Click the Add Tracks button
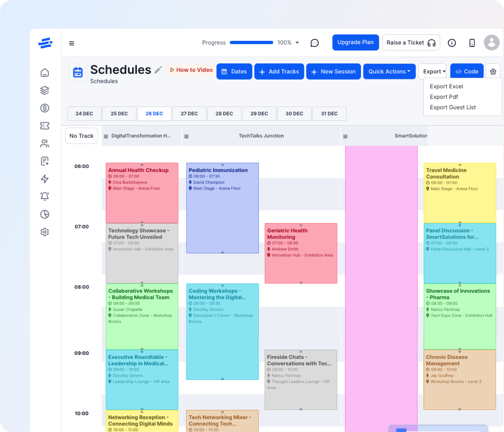The width and height of the screenshot is (504, 432). [279, 72]
